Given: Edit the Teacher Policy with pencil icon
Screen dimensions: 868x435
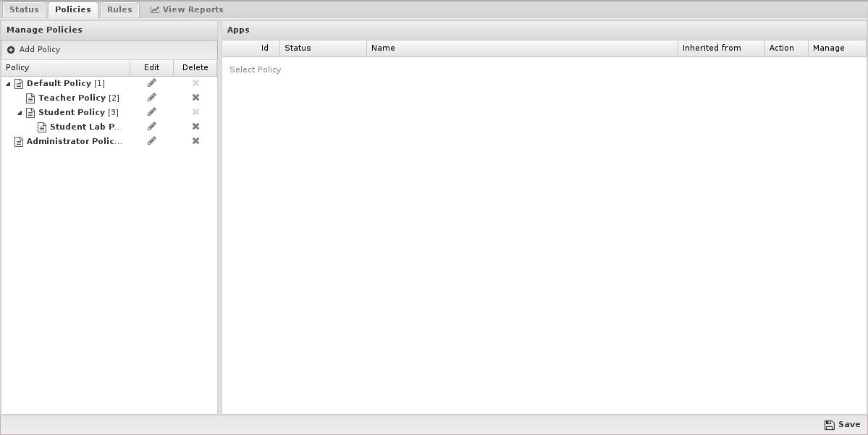Looking at the screenshot, I should [152, 98].
